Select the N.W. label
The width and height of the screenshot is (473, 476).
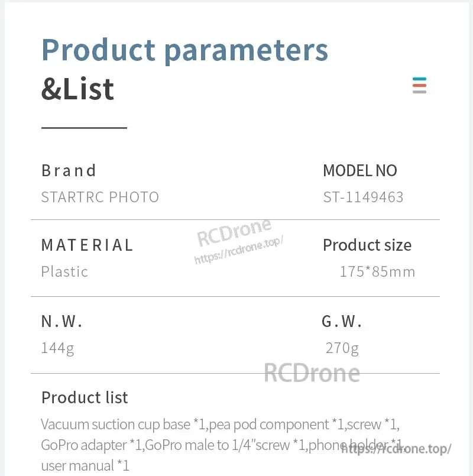tap(62, 322)
